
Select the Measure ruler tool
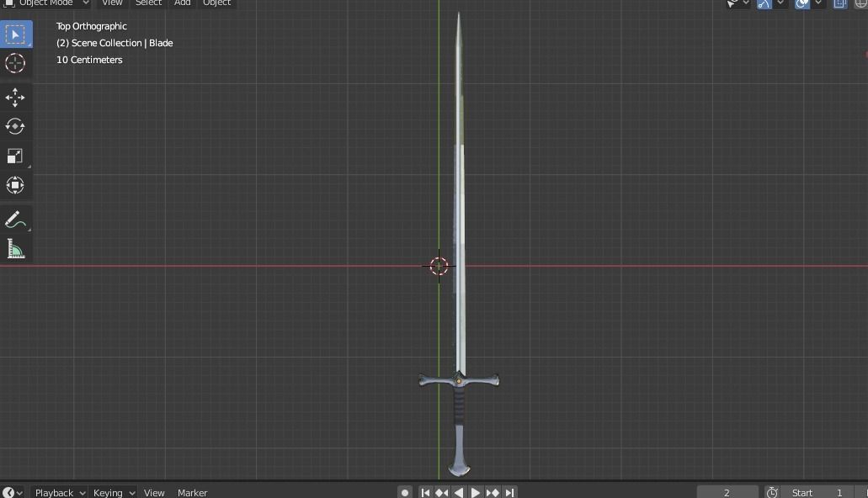(x=15, y=249)
